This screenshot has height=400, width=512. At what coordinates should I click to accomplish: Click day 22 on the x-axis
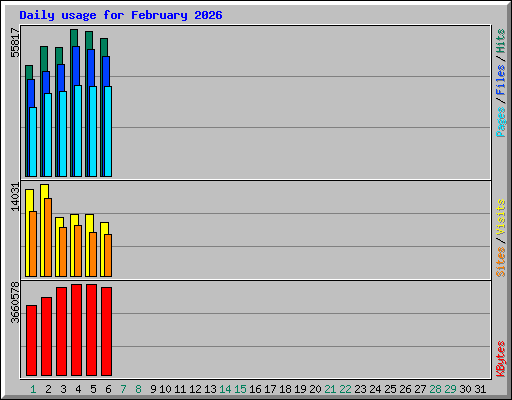(345, 389)
